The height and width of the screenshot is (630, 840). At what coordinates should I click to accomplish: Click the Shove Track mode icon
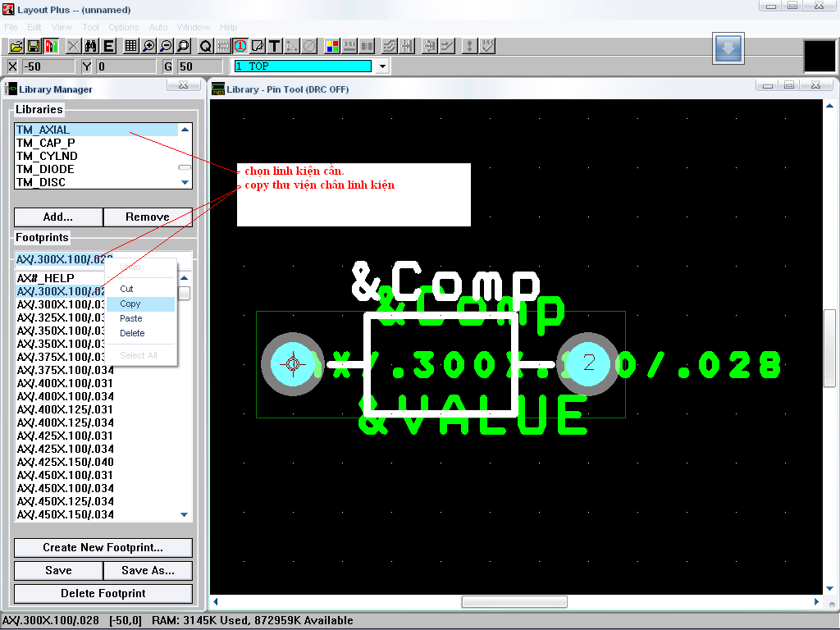(x=407, y=47)
